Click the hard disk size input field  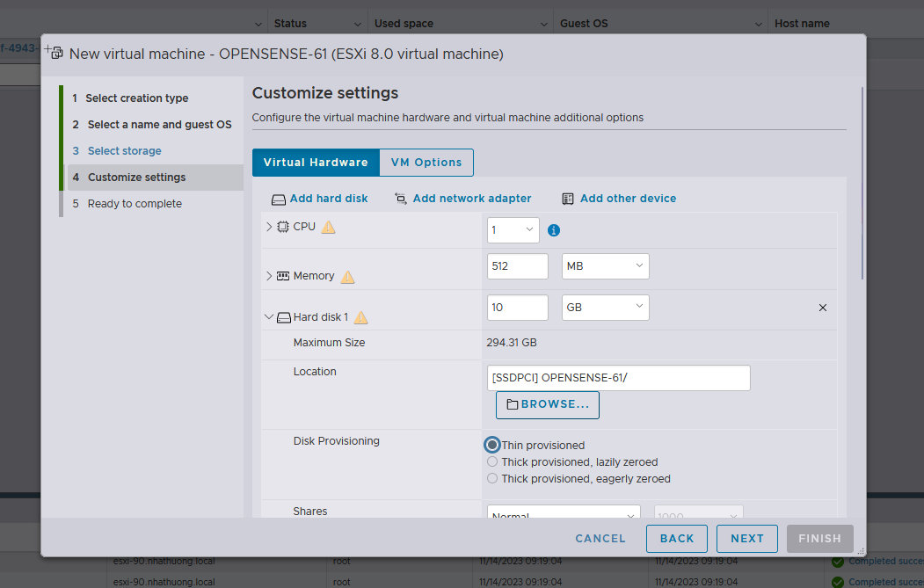click(517, 308)
